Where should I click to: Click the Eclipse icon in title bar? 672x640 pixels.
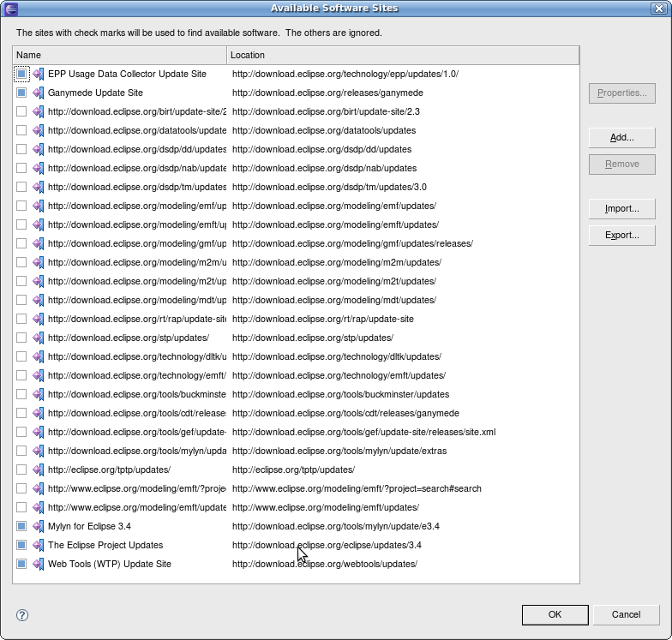pyautogui.click(x=11, y=9)
